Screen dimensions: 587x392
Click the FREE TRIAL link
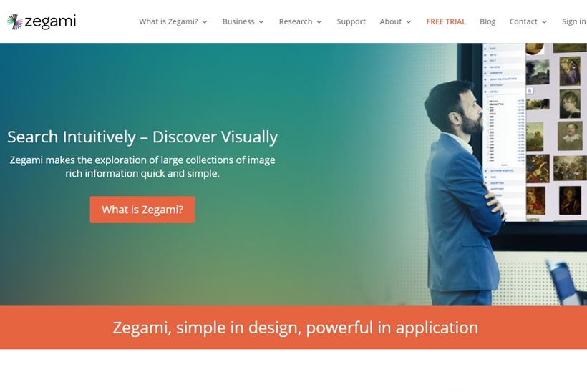[x=446, y=21]
